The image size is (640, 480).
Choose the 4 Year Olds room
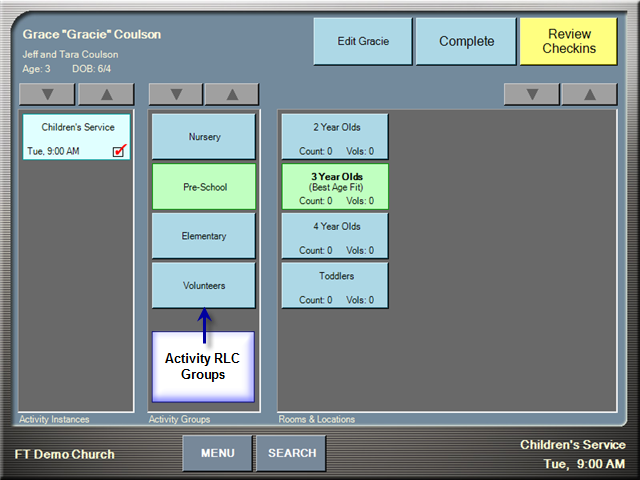335,236
